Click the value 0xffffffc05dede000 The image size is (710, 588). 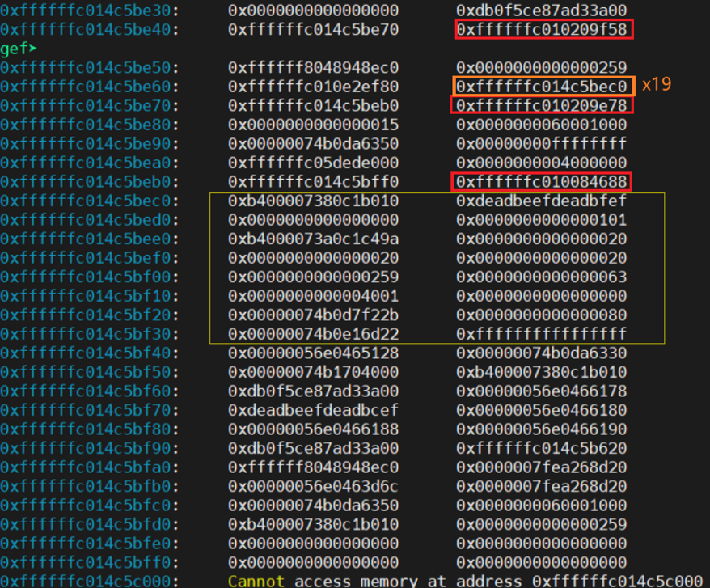(313, 163)
